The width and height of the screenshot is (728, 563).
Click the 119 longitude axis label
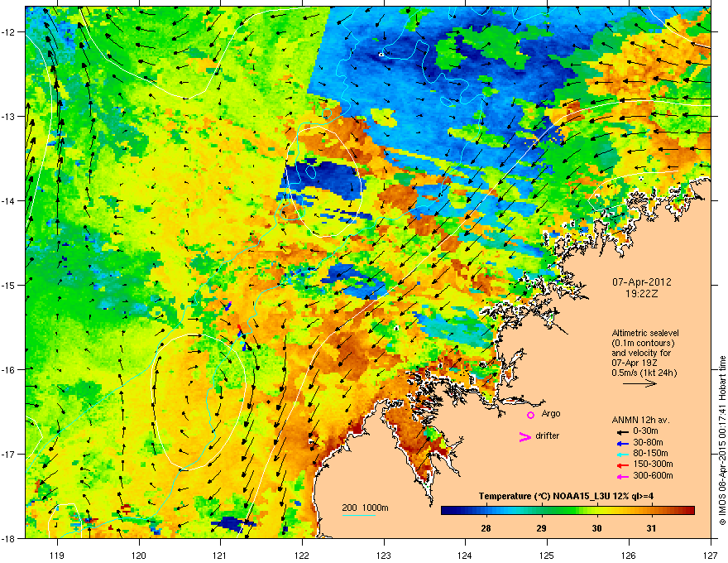(x=57, y=555)
